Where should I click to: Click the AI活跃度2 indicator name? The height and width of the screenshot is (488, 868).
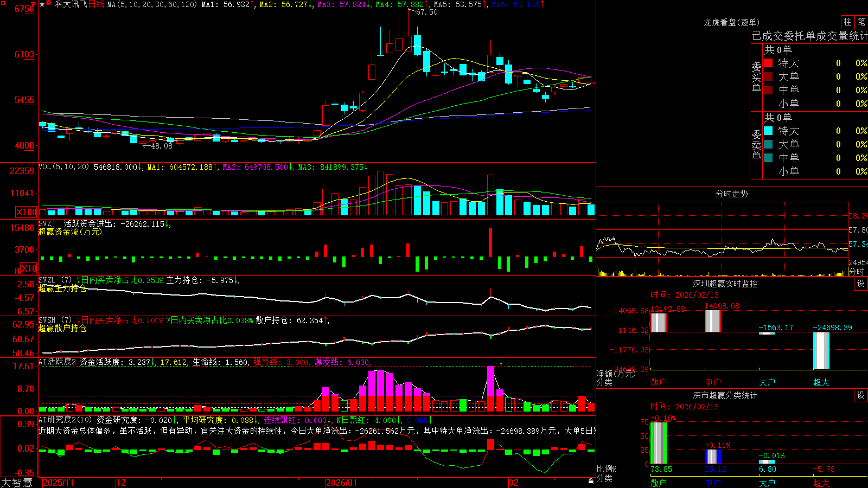[x=57, y=362]
